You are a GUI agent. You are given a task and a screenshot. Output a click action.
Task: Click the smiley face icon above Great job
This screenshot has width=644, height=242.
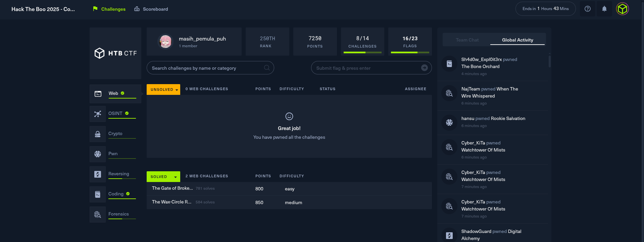[289, 116]
